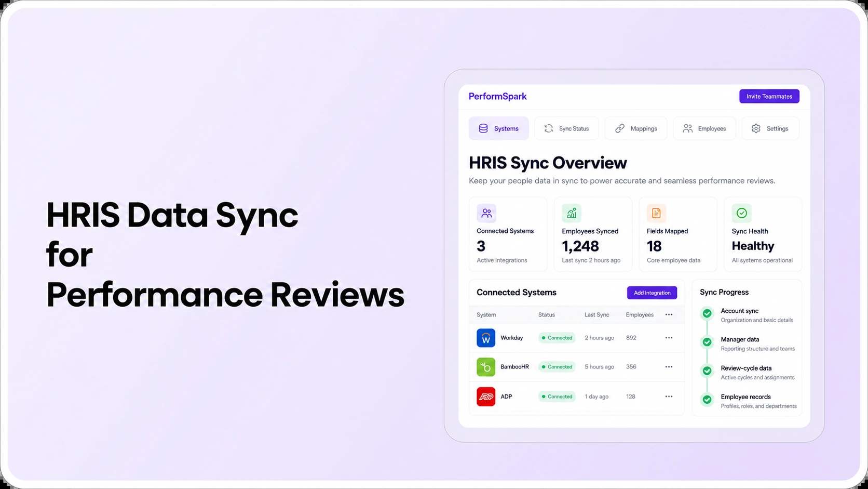Click the BambooHR Connected status badge
Viewport: 868px width, 489px height.
[557, 367]
